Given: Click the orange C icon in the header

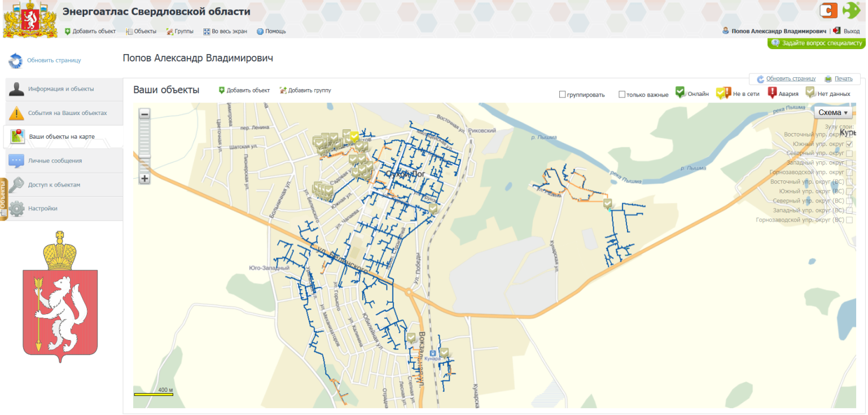Looking at the screenshot, I should tap(828, 10).
